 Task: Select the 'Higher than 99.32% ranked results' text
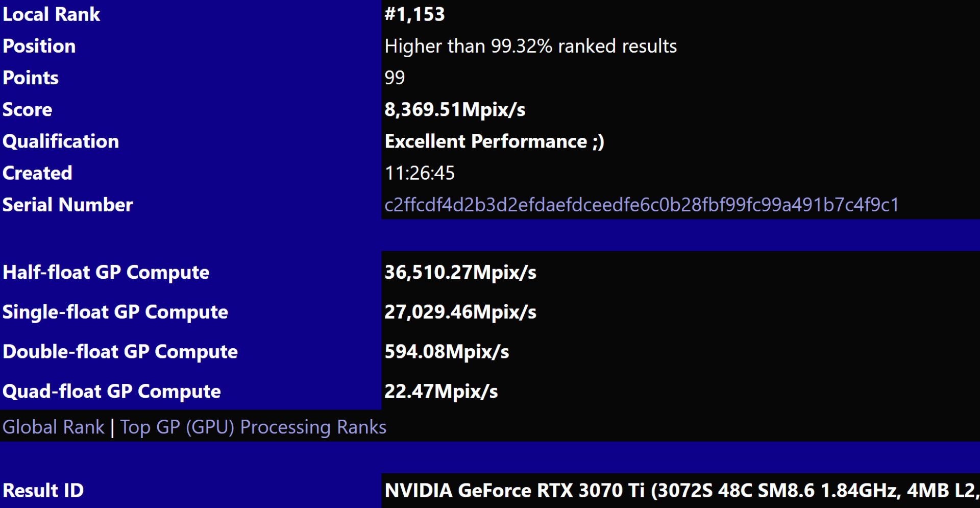pos(531,46)
